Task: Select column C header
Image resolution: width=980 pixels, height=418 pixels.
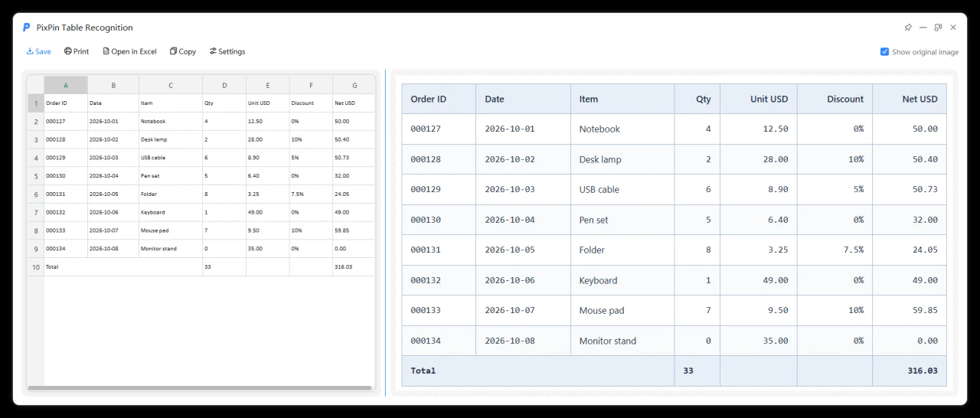Action: coord(171,85)
